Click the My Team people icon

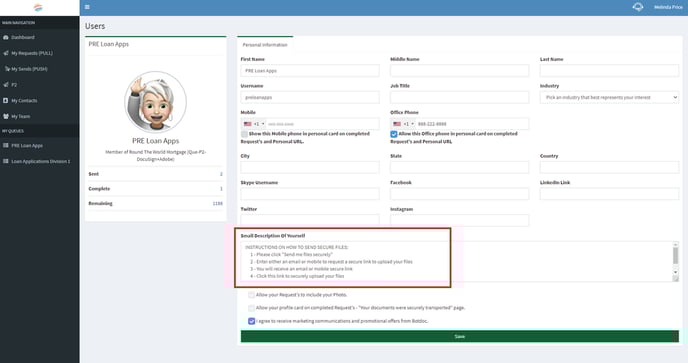pos(6,116)
